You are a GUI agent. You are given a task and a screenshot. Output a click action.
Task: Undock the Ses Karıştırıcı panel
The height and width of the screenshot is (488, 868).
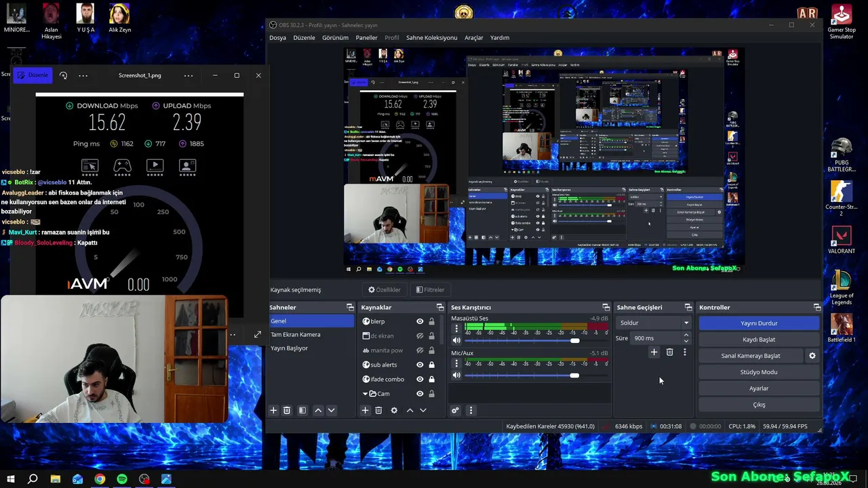(606, 308)
